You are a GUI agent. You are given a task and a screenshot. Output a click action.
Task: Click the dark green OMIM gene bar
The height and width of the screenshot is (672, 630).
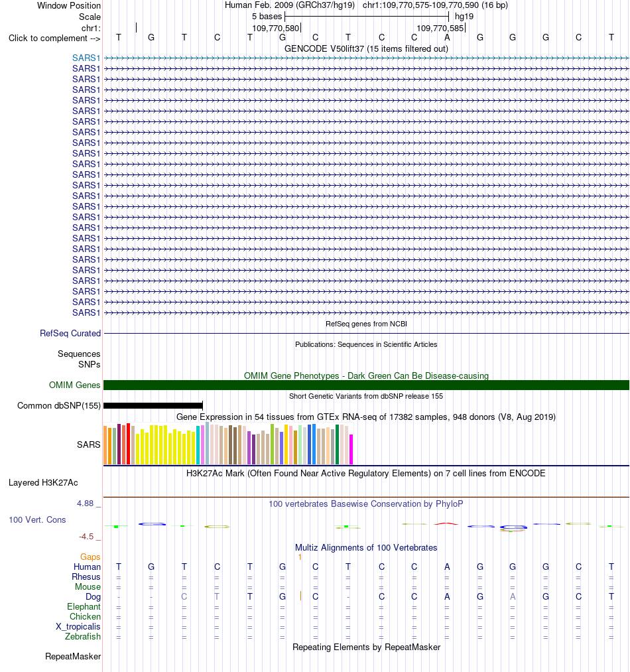[x=366, y=385]
